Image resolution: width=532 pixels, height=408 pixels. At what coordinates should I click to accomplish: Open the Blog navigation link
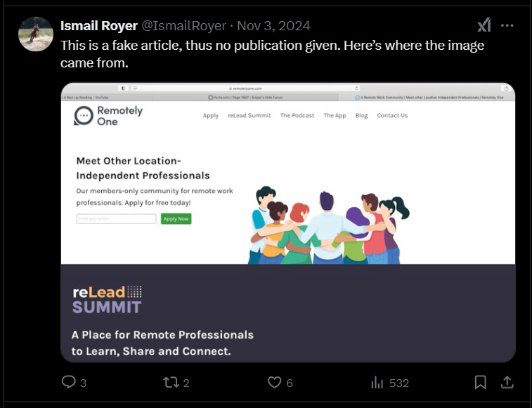pos(361,116)
